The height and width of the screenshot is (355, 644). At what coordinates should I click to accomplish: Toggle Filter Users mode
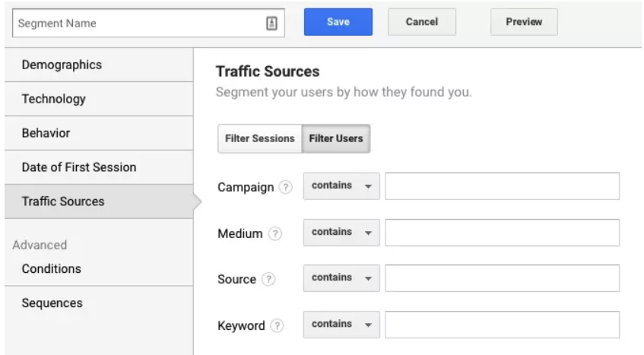(336, 139)
